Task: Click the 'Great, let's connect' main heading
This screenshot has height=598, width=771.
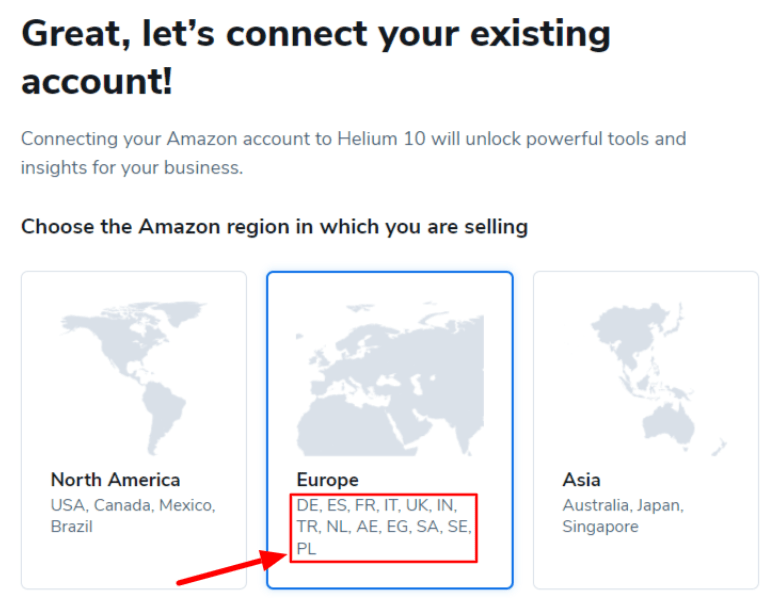Action: coord(316,57)
